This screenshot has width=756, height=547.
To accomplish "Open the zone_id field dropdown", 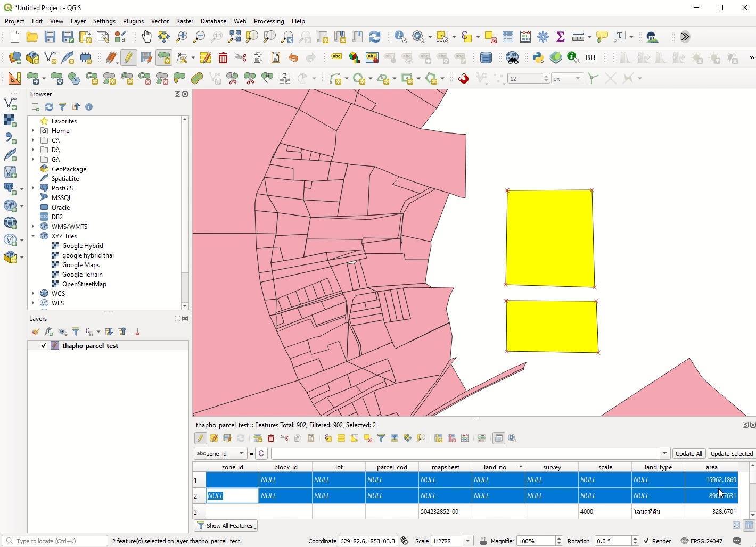I will (x=221, y=453).
